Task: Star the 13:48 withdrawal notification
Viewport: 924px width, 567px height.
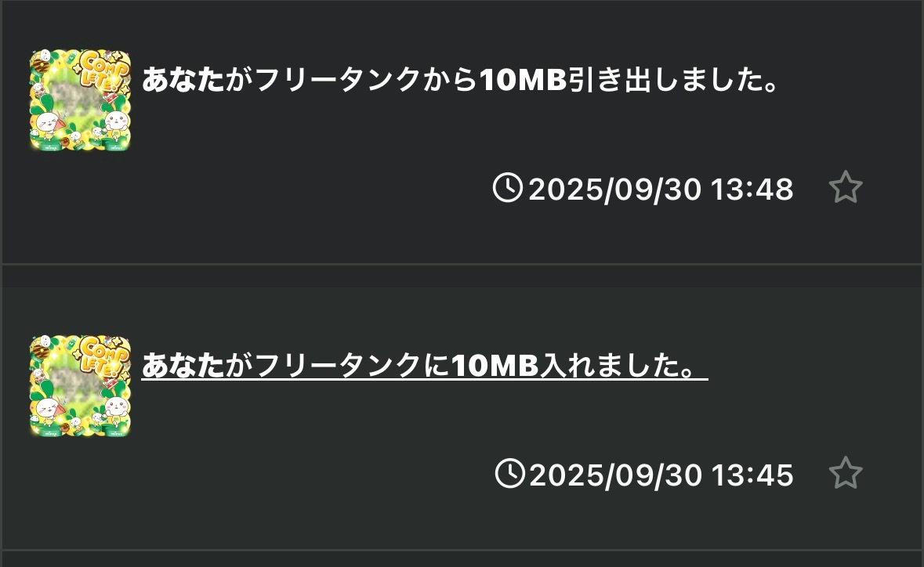Action: coord(845,189)
